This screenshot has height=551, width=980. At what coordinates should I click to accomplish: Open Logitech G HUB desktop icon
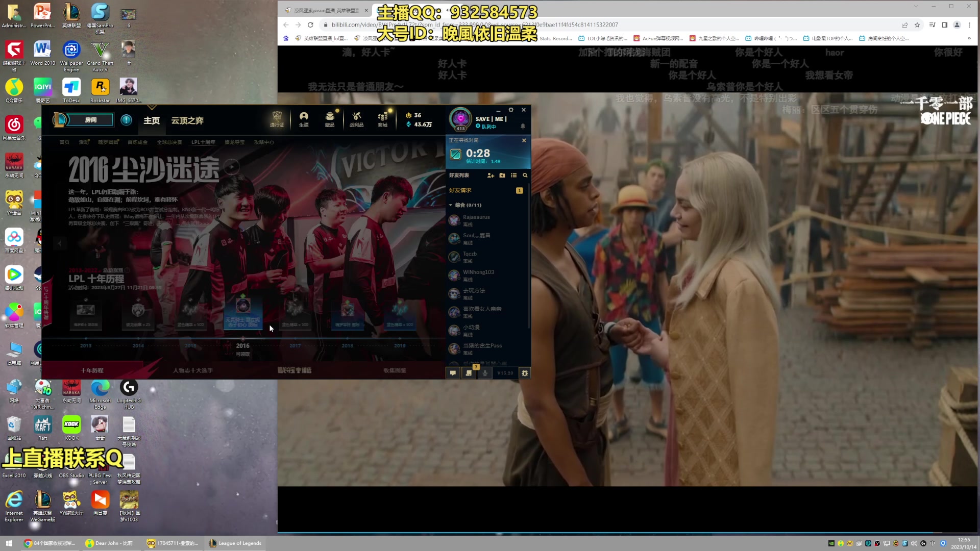pos(129,394)
